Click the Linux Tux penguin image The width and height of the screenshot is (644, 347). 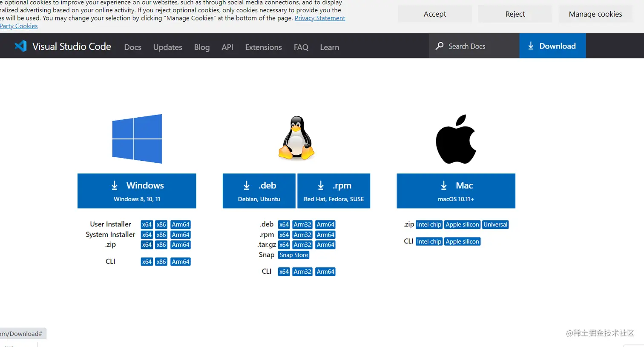296,138
